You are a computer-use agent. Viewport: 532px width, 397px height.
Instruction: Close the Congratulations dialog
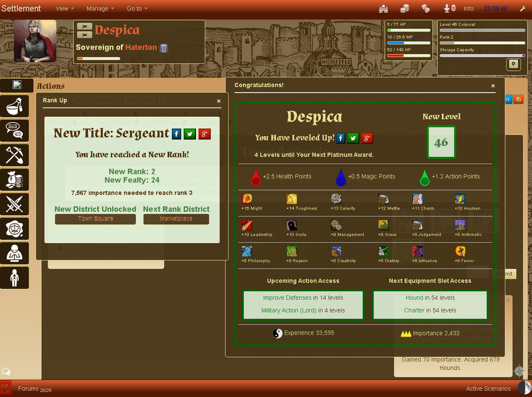pyautogui.click(x=493, y=86)
